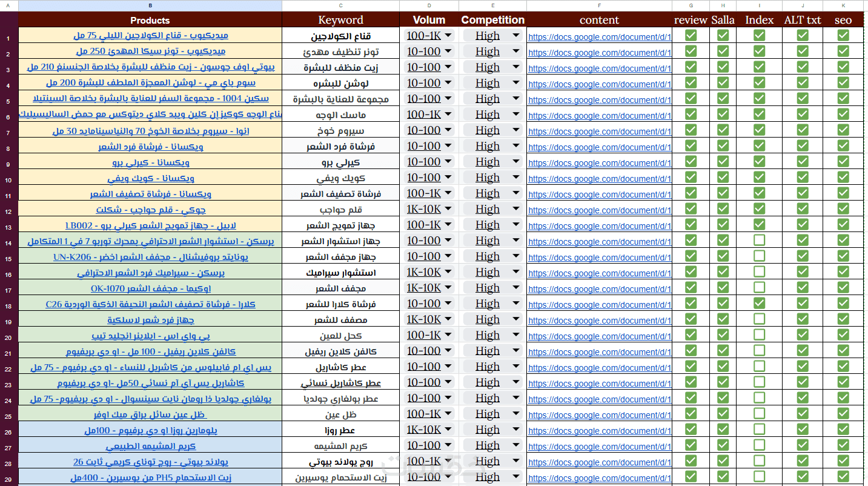Open the OK-1070 product link
Image resolution: width=868 pixels, height=486 pixels.
150,288
